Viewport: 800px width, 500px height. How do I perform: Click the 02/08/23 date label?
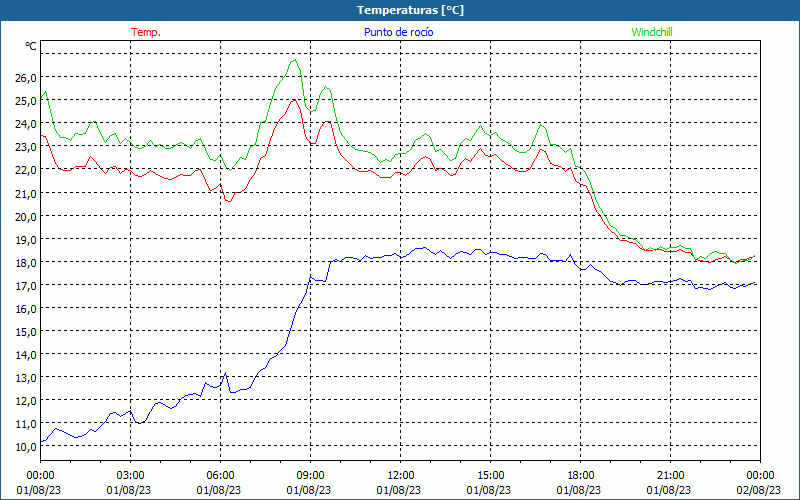759,490
